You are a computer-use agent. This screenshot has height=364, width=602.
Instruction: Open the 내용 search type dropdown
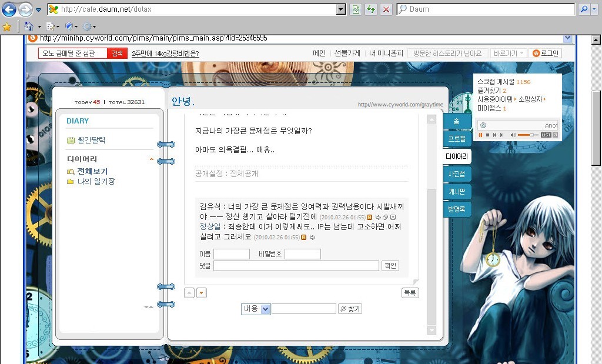256,309
